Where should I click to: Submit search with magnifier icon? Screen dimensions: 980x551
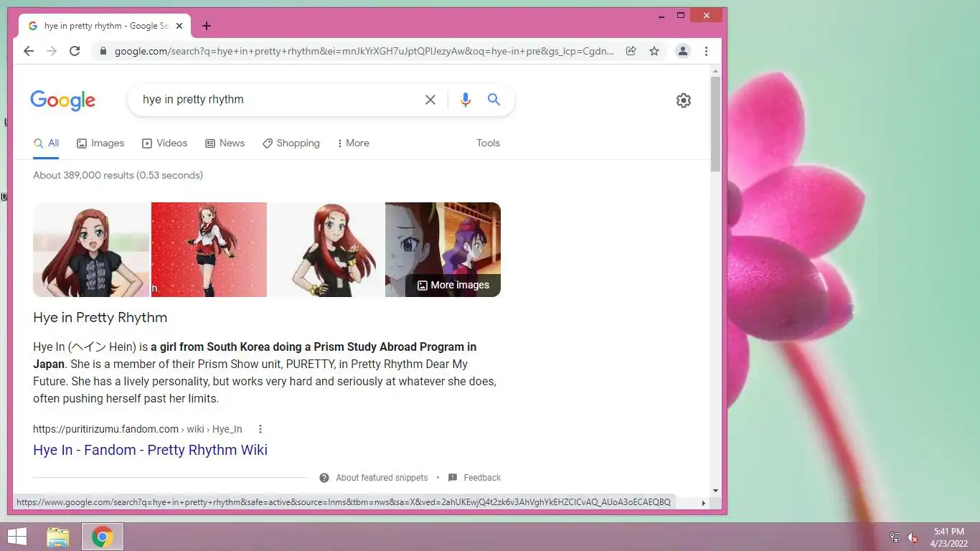[x=494, y=100]
